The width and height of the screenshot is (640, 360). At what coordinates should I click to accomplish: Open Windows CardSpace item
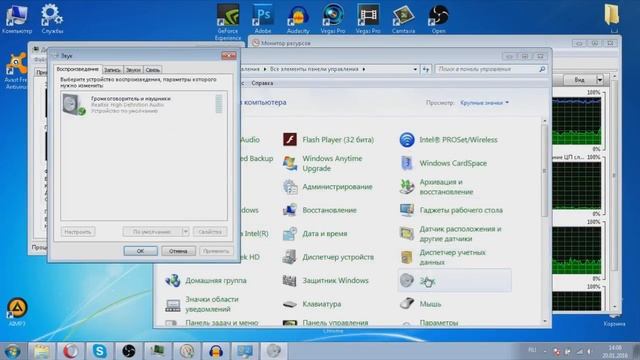444,163
